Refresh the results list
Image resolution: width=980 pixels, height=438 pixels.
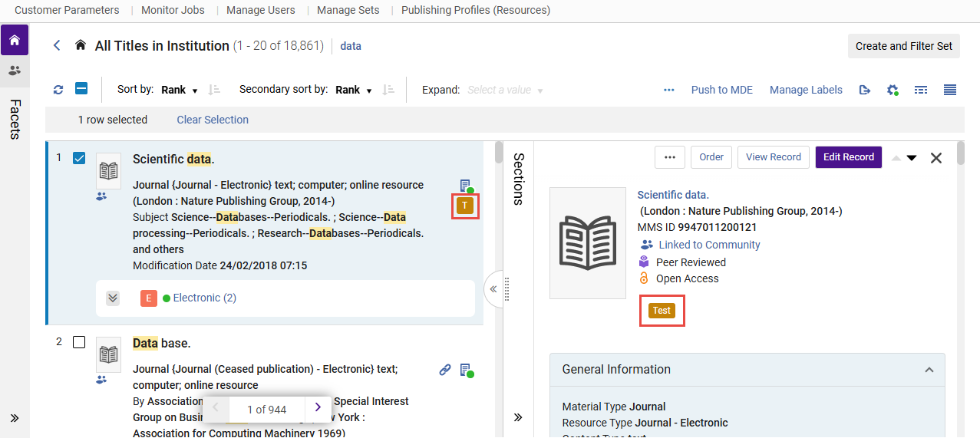click(x=58, y=90)
